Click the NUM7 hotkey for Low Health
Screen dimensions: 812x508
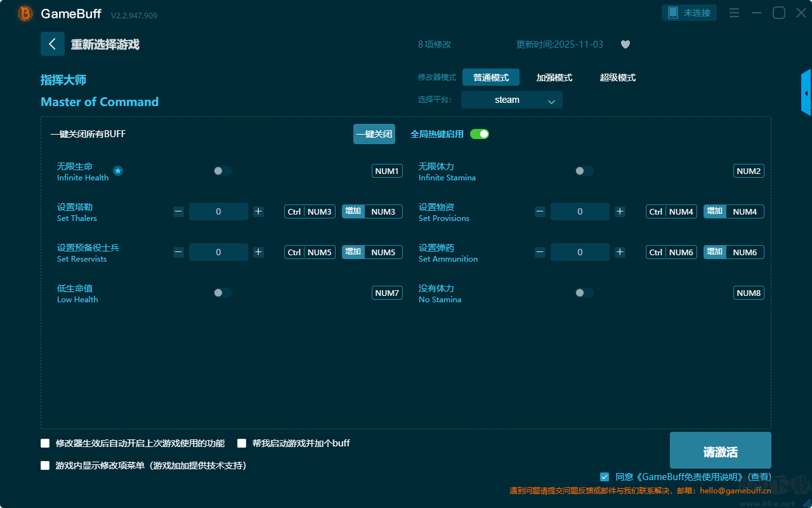tap(387, 293)
